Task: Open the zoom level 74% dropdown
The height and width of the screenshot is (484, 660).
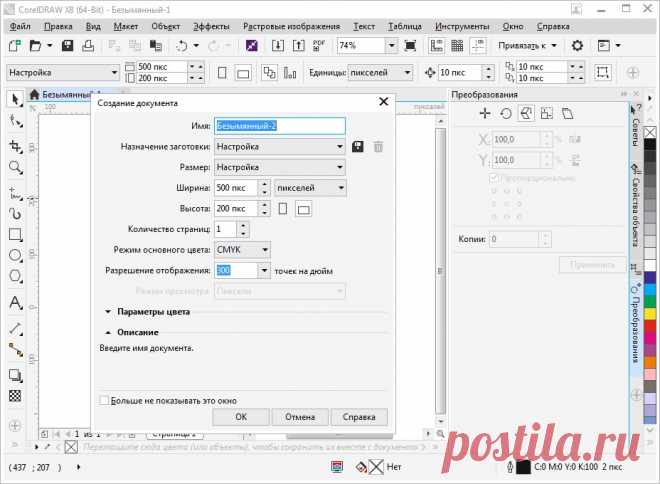Action: click(x=391, y=45)
